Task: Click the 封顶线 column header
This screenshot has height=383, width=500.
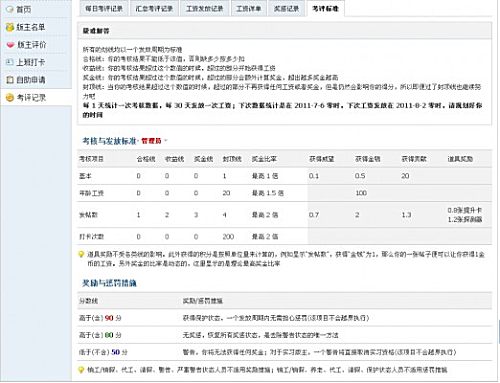Action: point(232,159)
